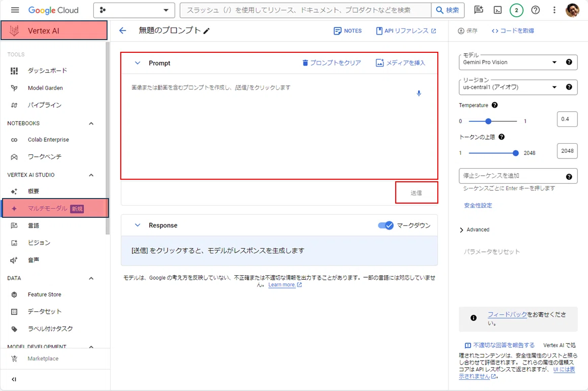Click 不適切な回答を報告する link

[x=500, y=345]
